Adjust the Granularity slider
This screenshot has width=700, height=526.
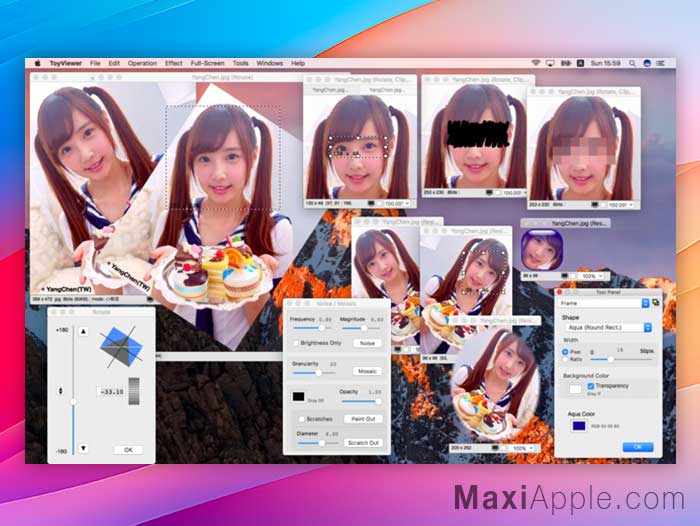pos(313,372)
